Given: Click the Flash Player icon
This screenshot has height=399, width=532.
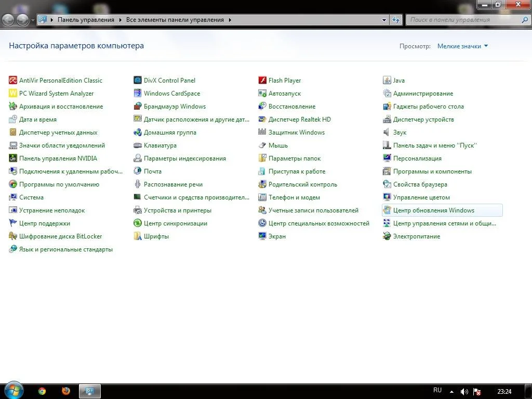Looking at the screenshot, I should pyautogui.click(x=262, y=81).
